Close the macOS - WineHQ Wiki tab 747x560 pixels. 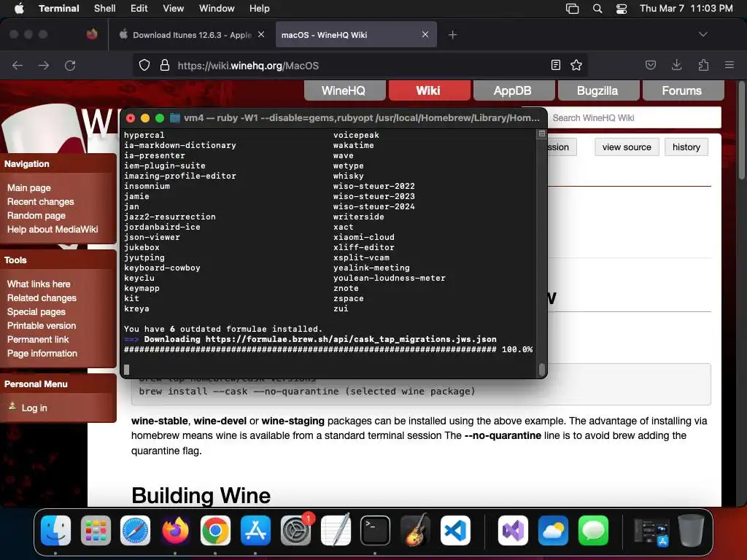425,34
